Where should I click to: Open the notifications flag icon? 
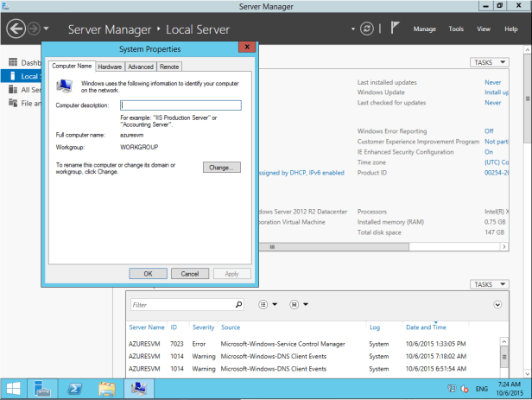point(396,29)
